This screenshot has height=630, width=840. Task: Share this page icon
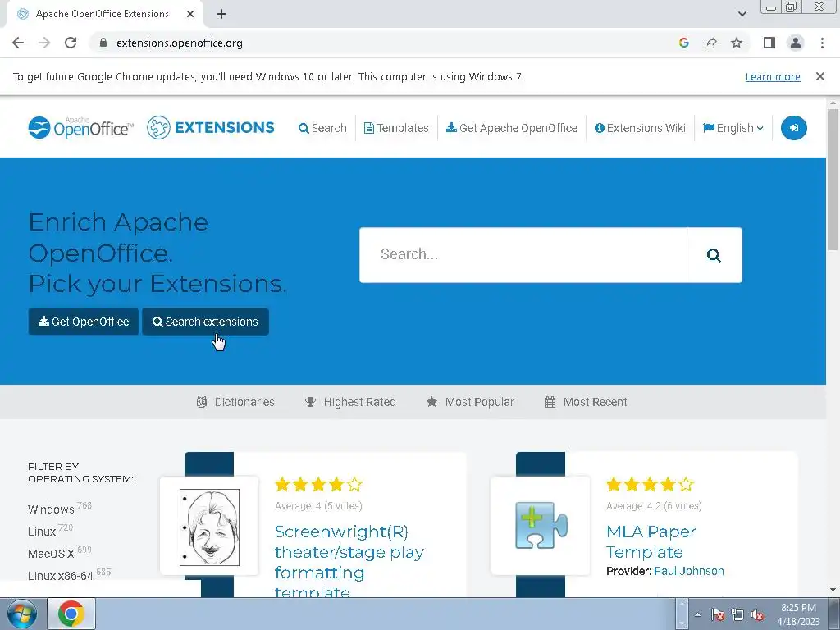click(x=710, y=43)
